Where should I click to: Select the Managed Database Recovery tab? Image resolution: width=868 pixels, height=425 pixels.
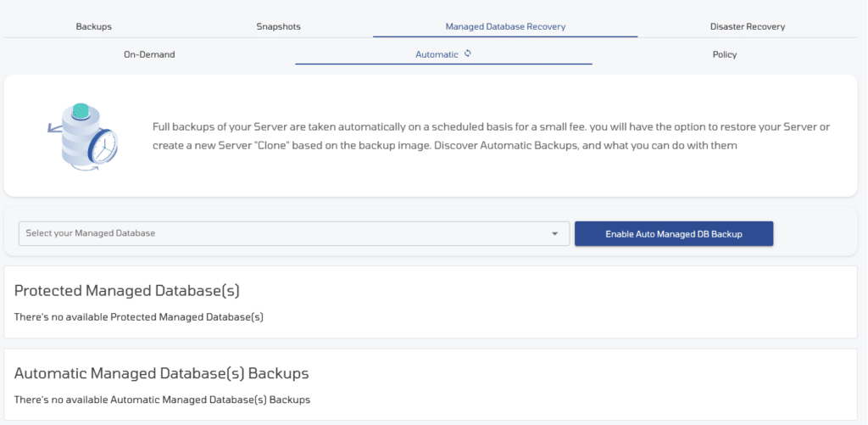(505, 26)
